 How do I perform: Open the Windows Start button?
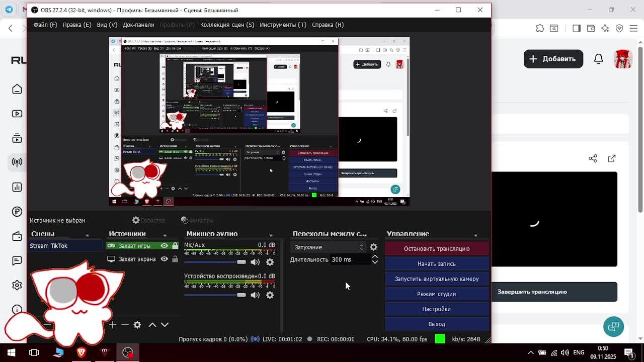11,352
